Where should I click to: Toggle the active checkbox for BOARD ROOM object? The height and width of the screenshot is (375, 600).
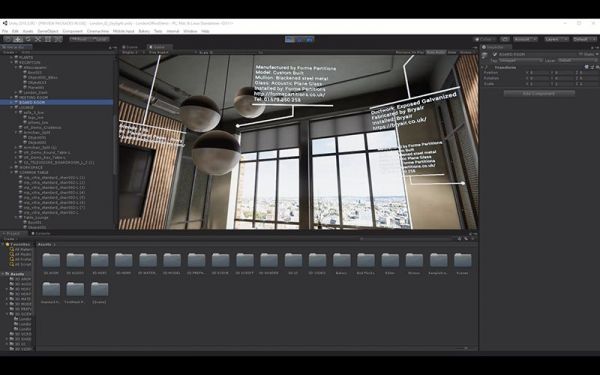[x=495, y=54]
